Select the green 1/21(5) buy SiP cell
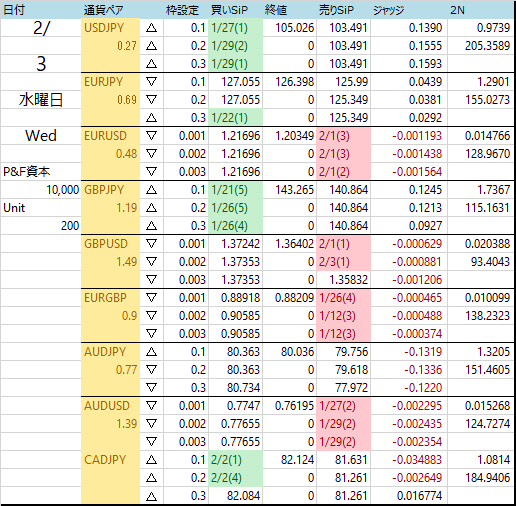The image size is (516, 506). [x=235, y=190]
